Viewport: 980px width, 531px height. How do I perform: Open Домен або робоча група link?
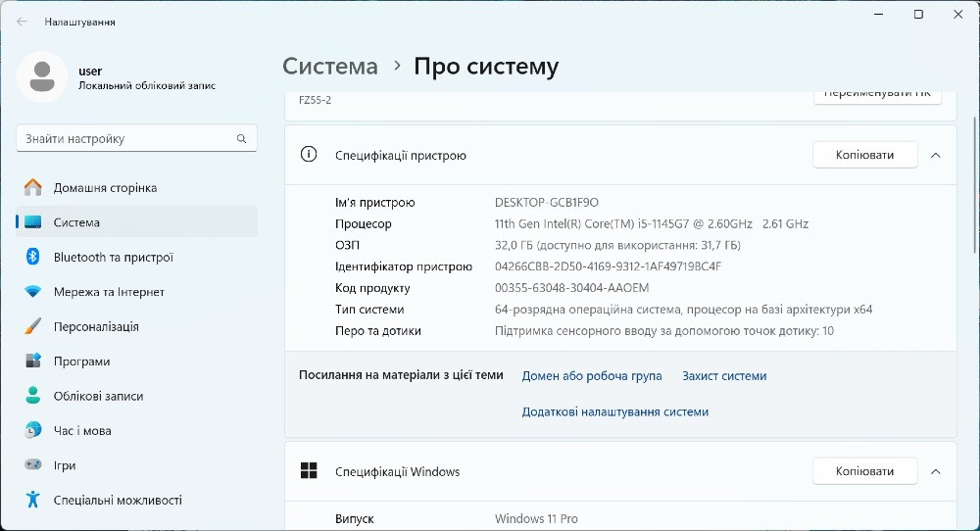[592, 376]
